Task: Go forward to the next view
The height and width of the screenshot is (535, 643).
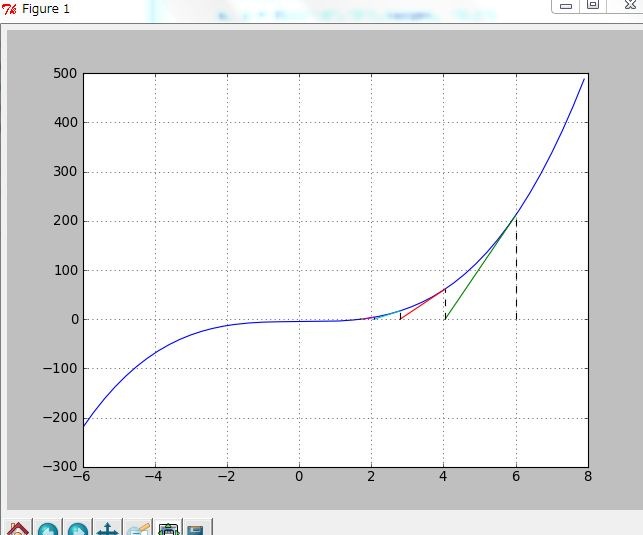Action: click(x=77, y=528)
